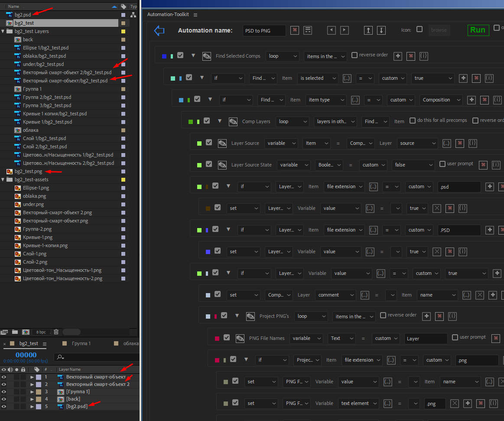Focus the timeline layer search field
504x421 pixels.
click(x=97, y=357)
